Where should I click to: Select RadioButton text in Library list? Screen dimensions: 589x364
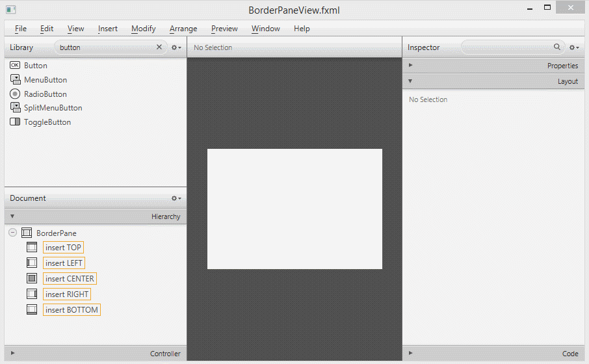(x=46, y=94)
